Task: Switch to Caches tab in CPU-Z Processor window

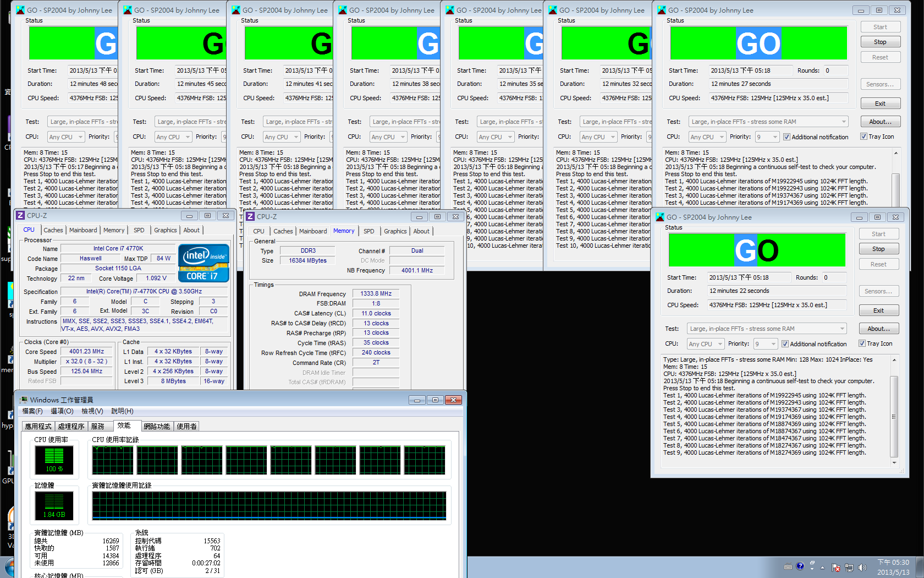Action: coord(53,230)
